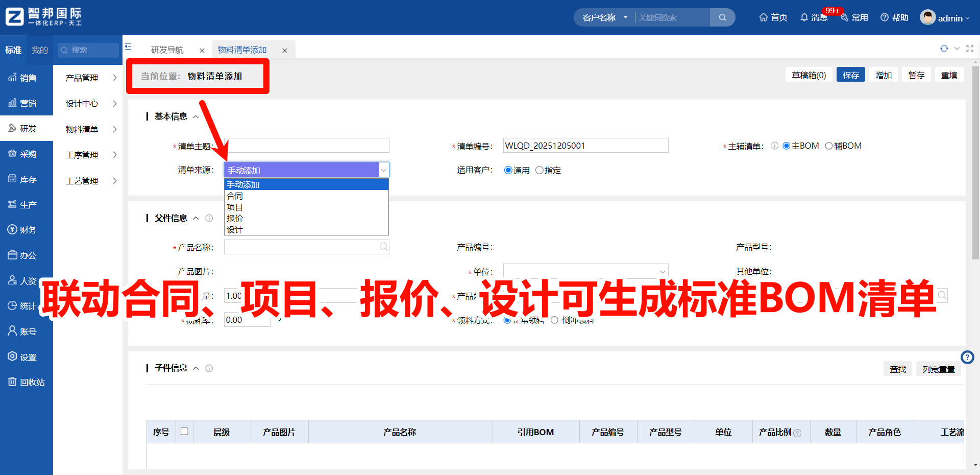This screenshot has width=980, height=475.
Task: Click the 帮助 help icon
Action: [x=894, y=17]
